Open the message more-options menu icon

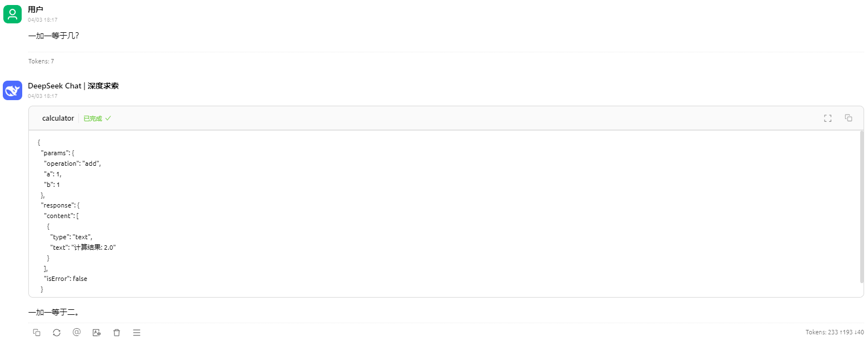137,333
